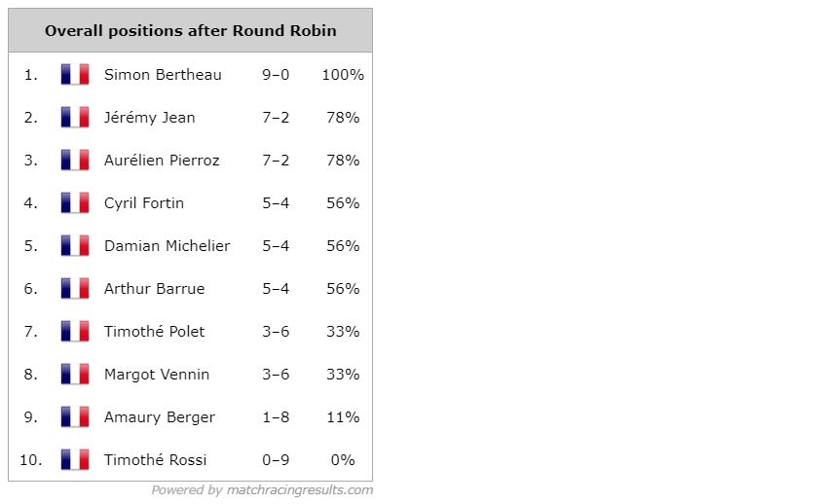This screenshot has width=820, height=504.
Task: Click the Overall positions after Round Robin header
Action: 190,30
